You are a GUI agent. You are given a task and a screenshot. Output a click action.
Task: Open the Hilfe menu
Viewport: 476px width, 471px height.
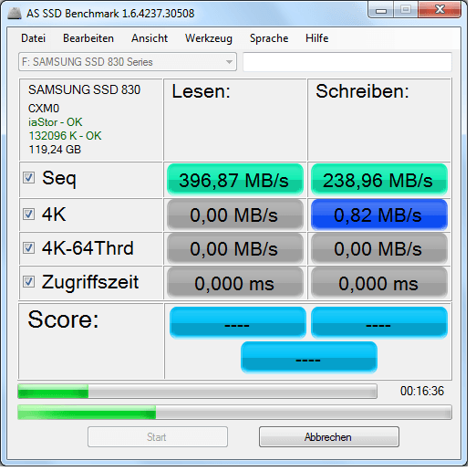click(316, 38)
